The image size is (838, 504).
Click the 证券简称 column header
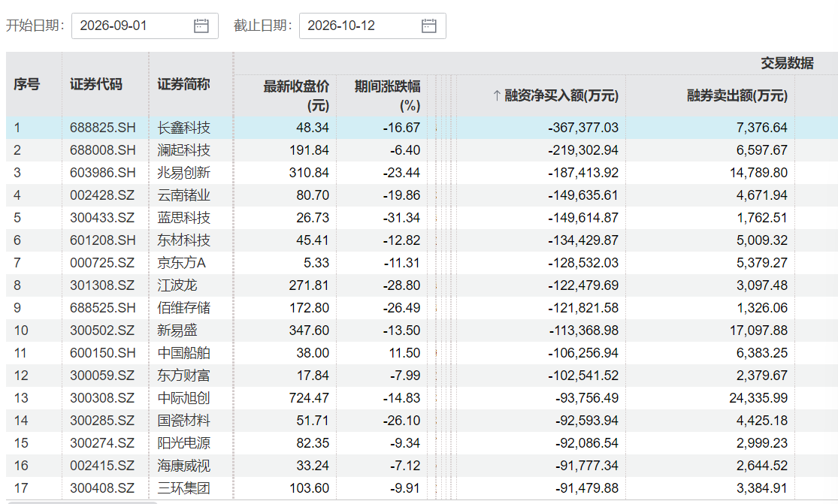183,84
